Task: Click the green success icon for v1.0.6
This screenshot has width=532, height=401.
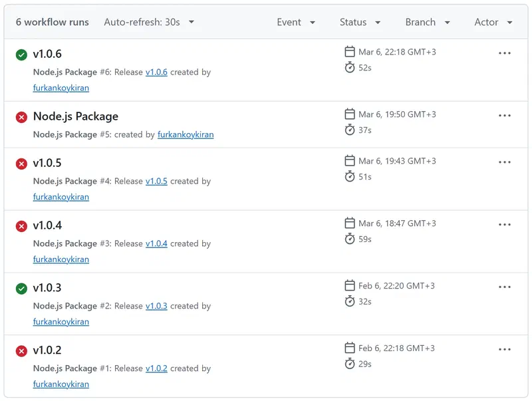Action: click(x=21, y=55)
